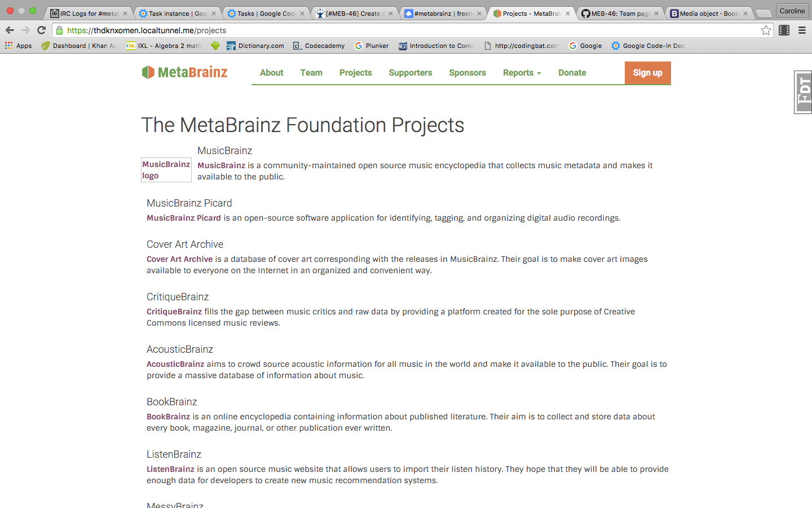Click the green padlock security icon
Image resolution: width=812 pixels, height=508 pixels.
(x=60, y=30)
